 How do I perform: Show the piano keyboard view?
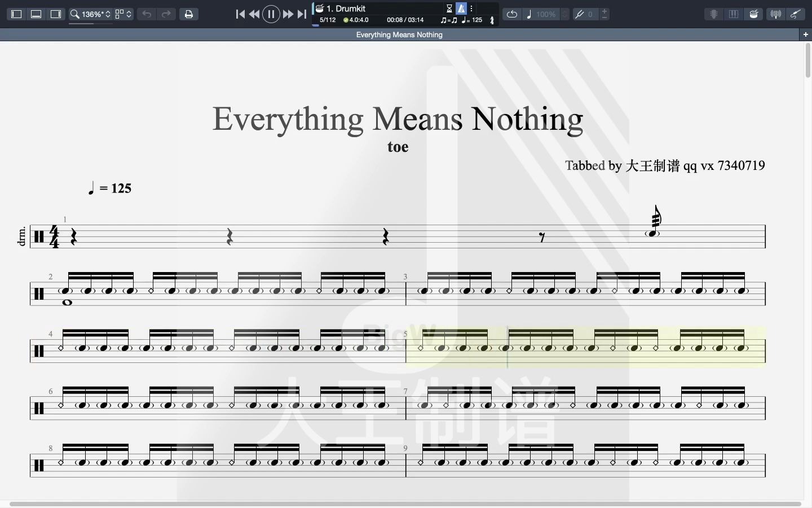(x=734, y=14)
